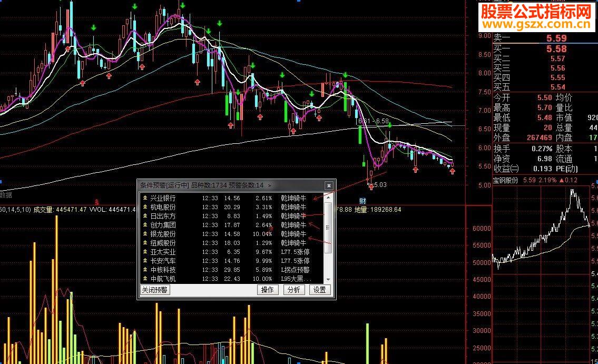Open alert 设置 settings button
The image size is (598, 364).
319,290
